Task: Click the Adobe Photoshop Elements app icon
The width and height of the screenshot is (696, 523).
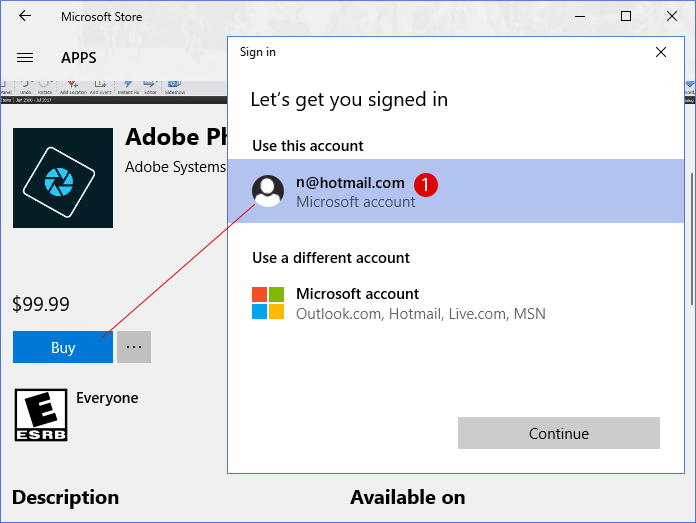Action: tap(62, 178)
